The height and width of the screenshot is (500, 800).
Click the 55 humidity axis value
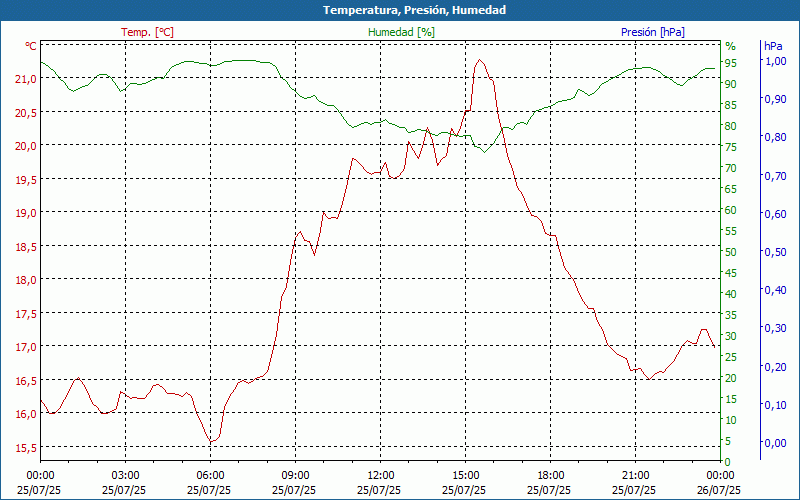[731, 231]
